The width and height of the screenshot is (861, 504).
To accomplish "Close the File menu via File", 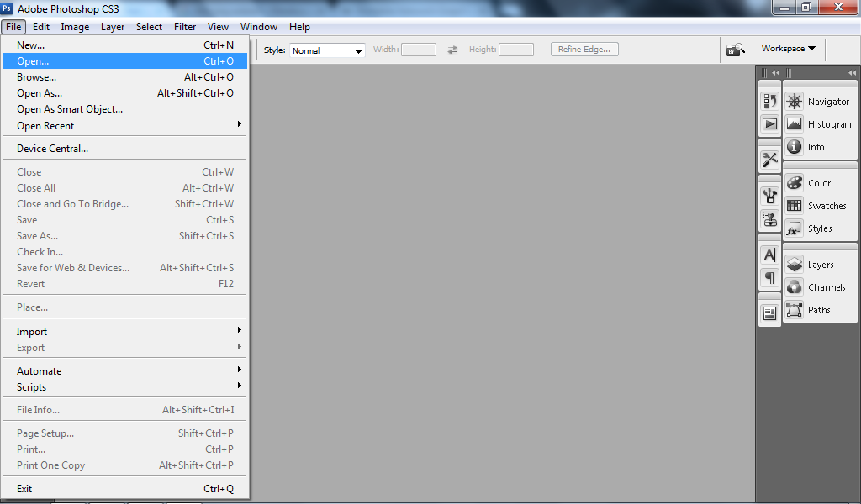I will [13, 26].
